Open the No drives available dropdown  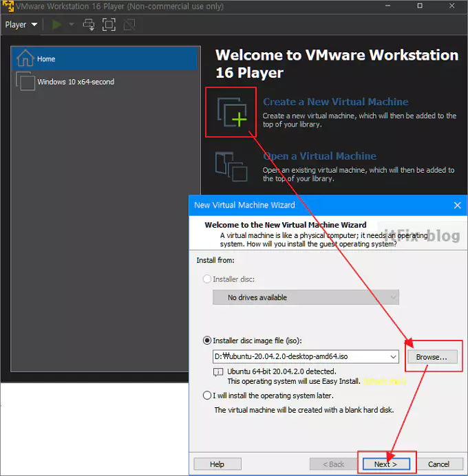click(x=306, y=297)
